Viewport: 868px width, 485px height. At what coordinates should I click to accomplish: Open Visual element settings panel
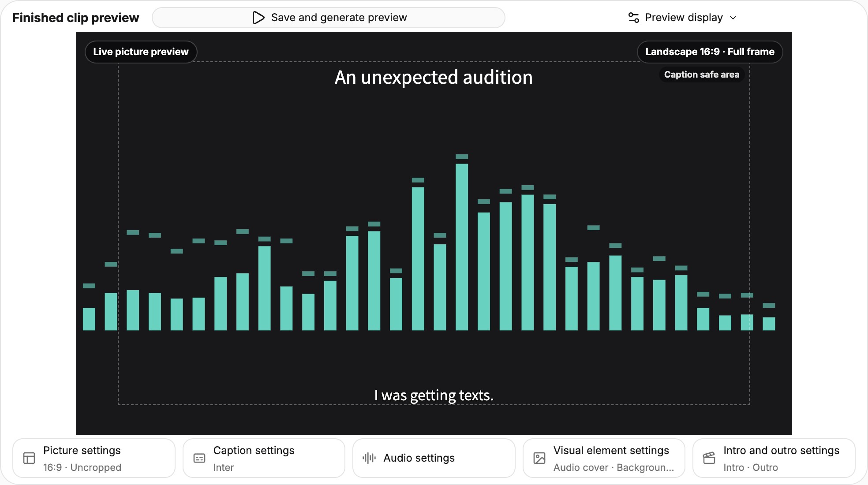604,458
